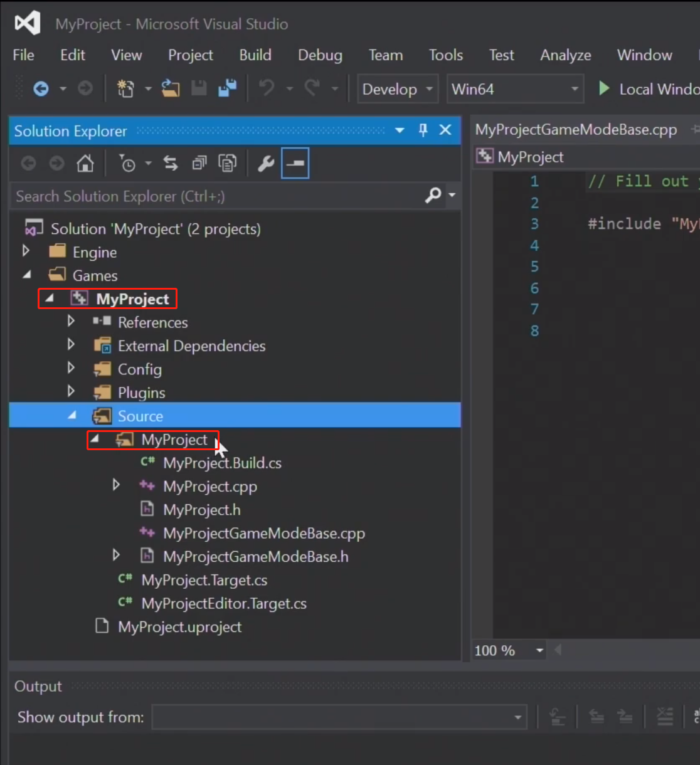Open the Build menu

[255, 55]
